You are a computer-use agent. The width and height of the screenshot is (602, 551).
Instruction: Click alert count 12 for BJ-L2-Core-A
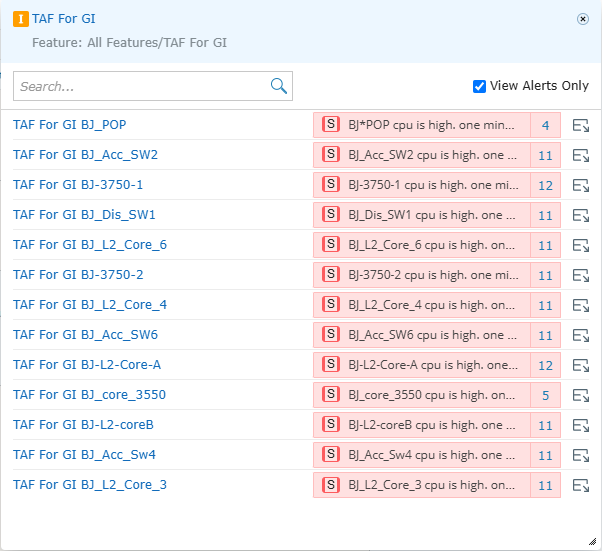click(x=545, y=365)
